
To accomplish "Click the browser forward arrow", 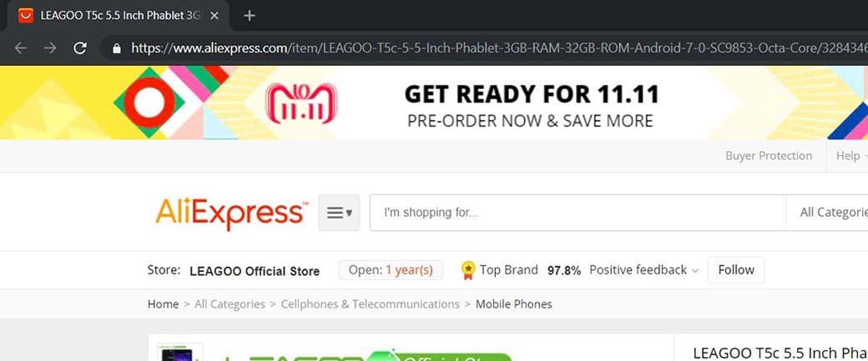I will (50, 48).
